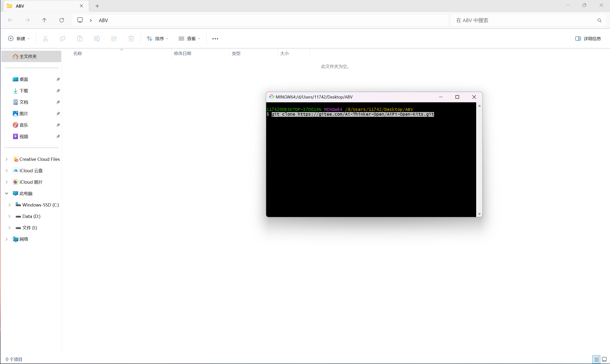The height and width of the screenshot is (364, 610).
Task: Click terminal scrollbar up arrow
Action: pos(479,106)
